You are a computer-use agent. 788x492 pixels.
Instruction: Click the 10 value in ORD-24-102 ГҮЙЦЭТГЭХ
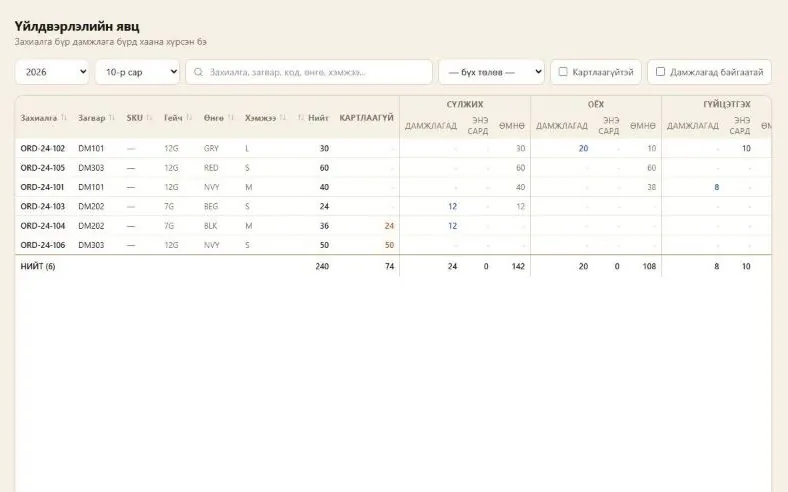coord(746,148)
